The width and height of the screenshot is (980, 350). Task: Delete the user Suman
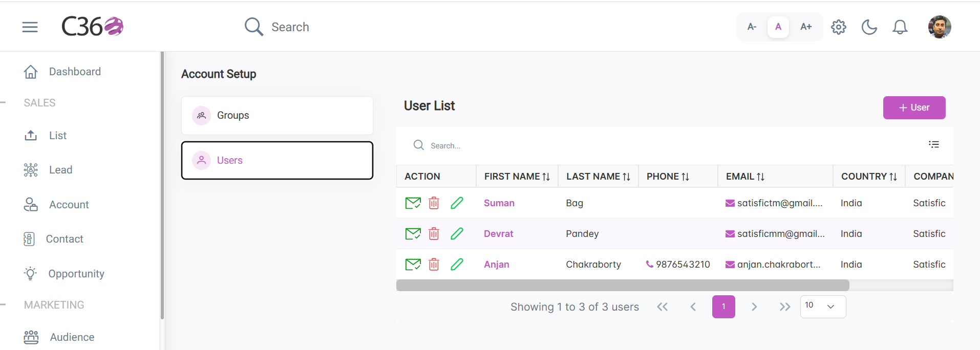434,203
